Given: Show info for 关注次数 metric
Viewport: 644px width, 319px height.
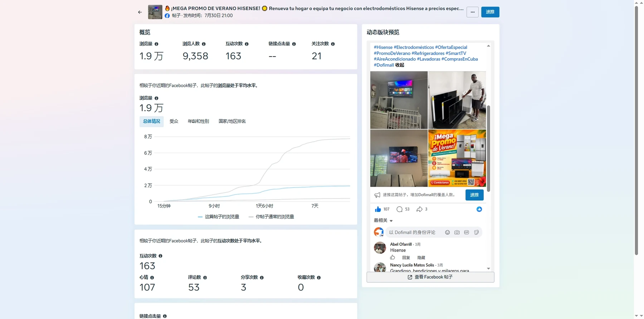Looking at the screenshot, I should [x=333, y=44].
